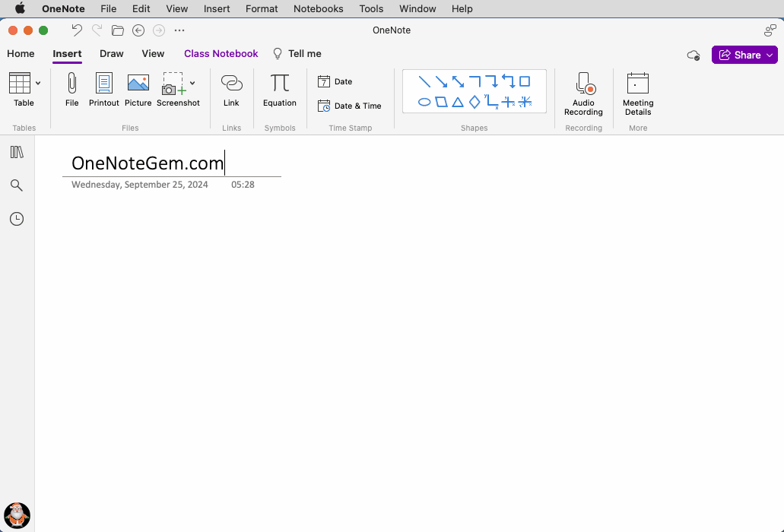Click the Screenshot camera icon

(173, 84)
